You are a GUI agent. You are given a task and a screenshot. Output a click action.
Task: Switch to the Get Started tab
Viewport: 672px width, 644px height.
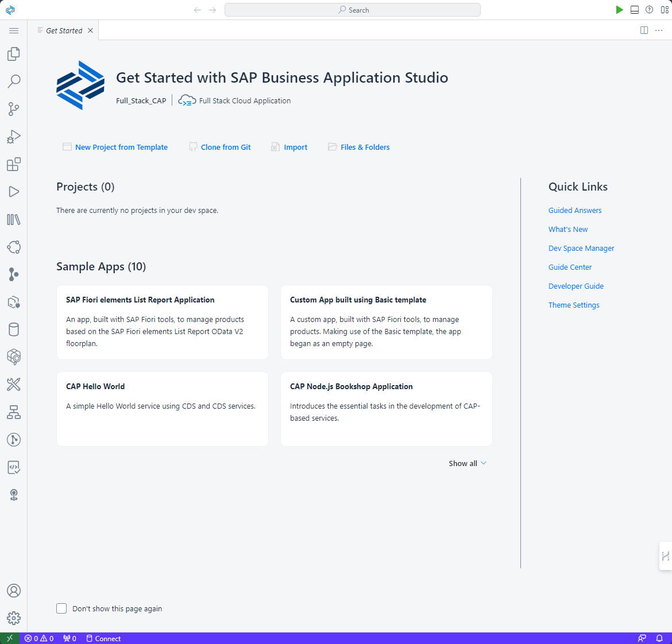pyautogui.click(x=64, y=30)
